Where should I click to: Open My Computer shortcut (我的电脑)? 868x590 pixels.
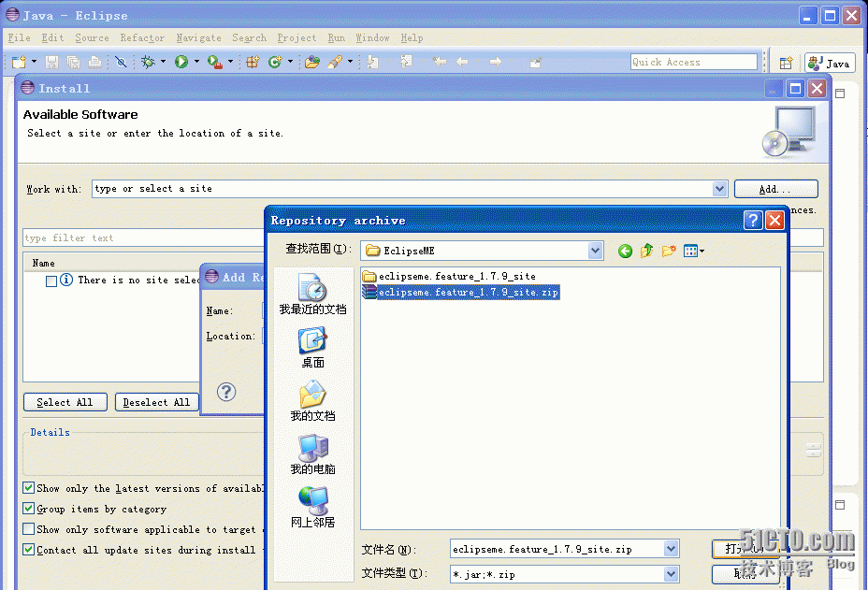tap(312, 454)
